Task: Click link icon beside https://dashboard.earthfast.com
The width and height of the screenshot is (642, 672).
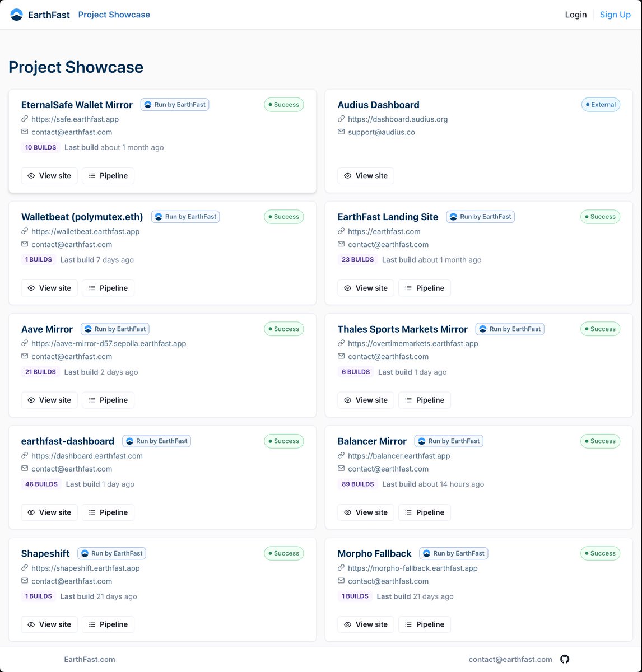Action: point(25,456)
